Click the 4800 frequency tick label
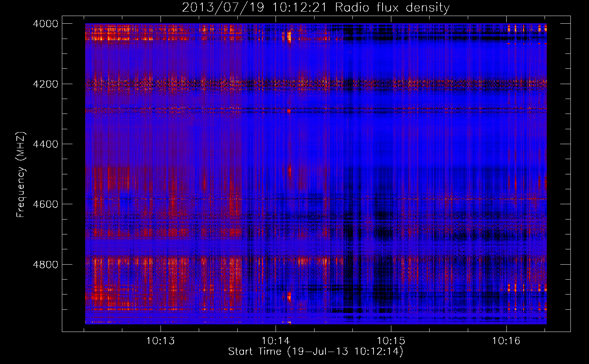This screenshot has height=364, width=589. pos(46,264)
